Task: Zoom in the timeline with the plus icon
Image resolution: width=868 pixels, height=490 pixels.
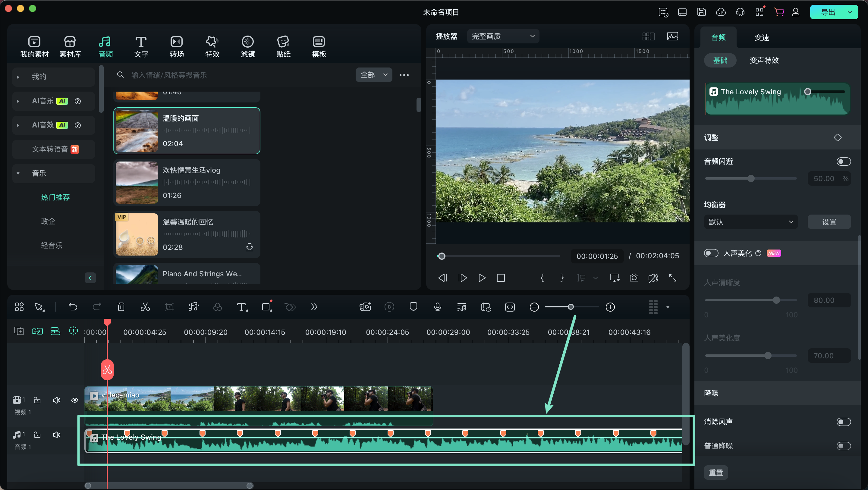Action: point(610,307)
